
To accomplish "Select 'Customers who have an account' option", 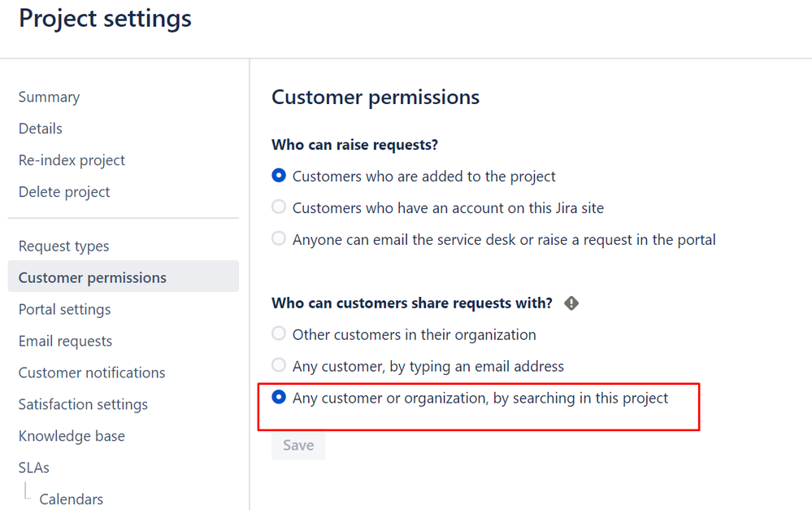I will 279,207.
